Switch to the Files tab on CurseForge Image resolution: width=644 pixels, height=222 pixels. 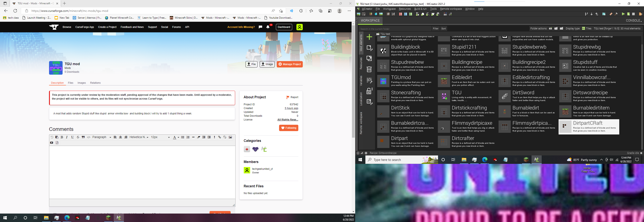coord(70,83)
